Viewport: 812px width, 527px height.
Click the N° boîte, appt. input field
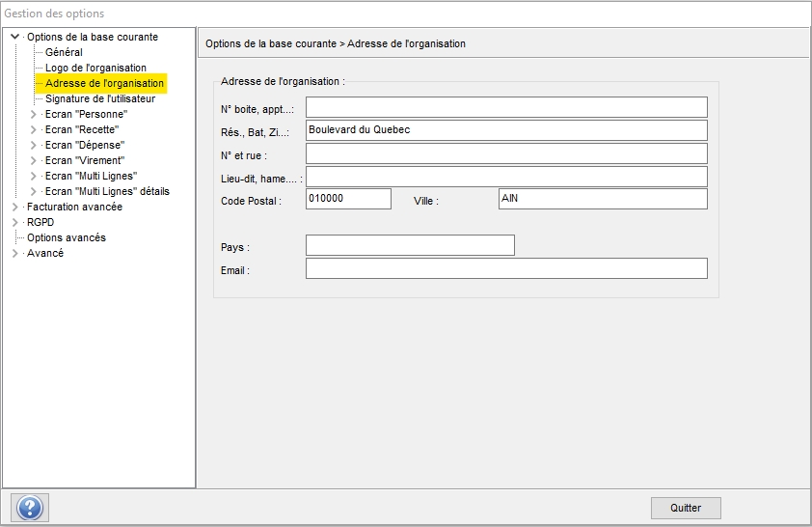[x=506, y=106]
